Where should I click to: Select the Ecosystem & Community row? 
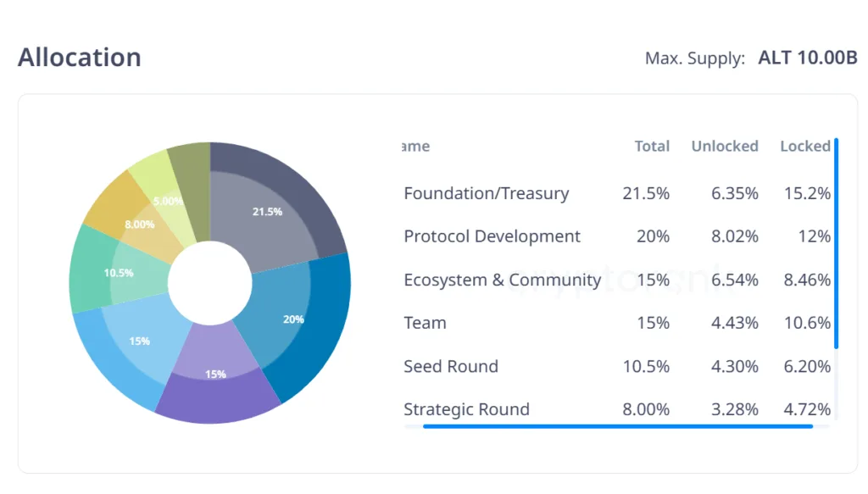pos(502,280)
